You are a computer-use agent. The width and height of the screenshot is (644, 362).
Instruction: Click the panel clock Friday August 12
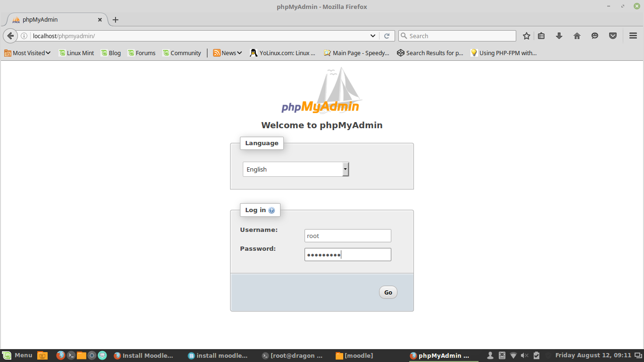tap(593, 355)
